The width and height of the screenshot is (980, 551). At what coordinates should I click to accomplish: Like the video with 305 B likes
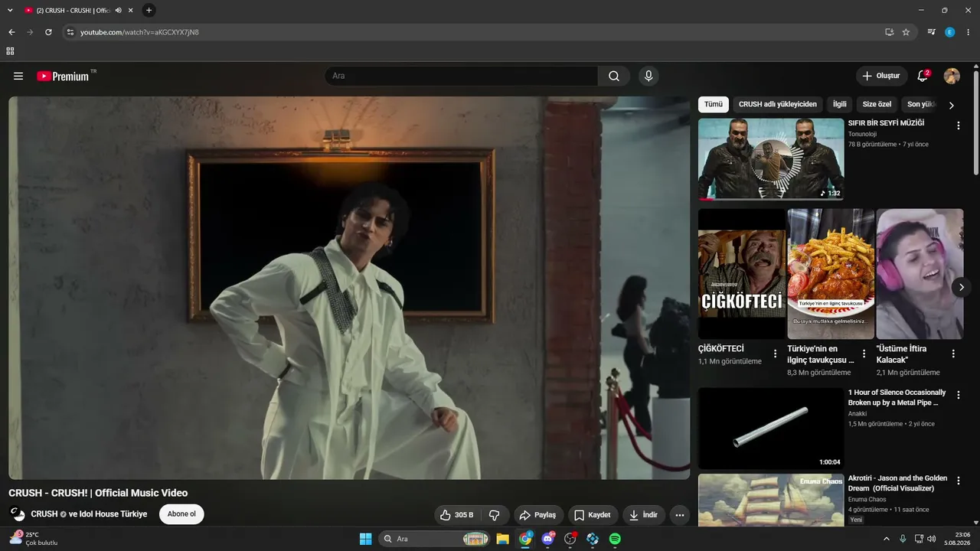(x=457, y=515)
